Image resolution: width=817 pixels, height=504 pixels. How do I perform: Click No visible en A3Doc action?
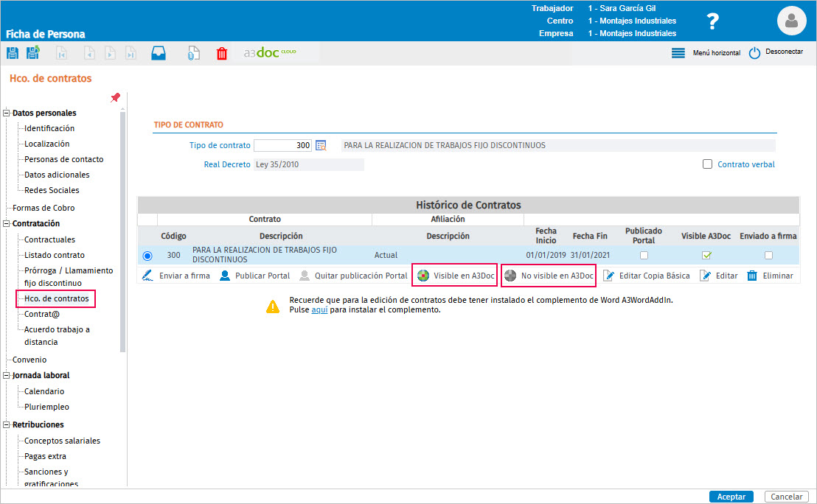click(x=549, y=276)
